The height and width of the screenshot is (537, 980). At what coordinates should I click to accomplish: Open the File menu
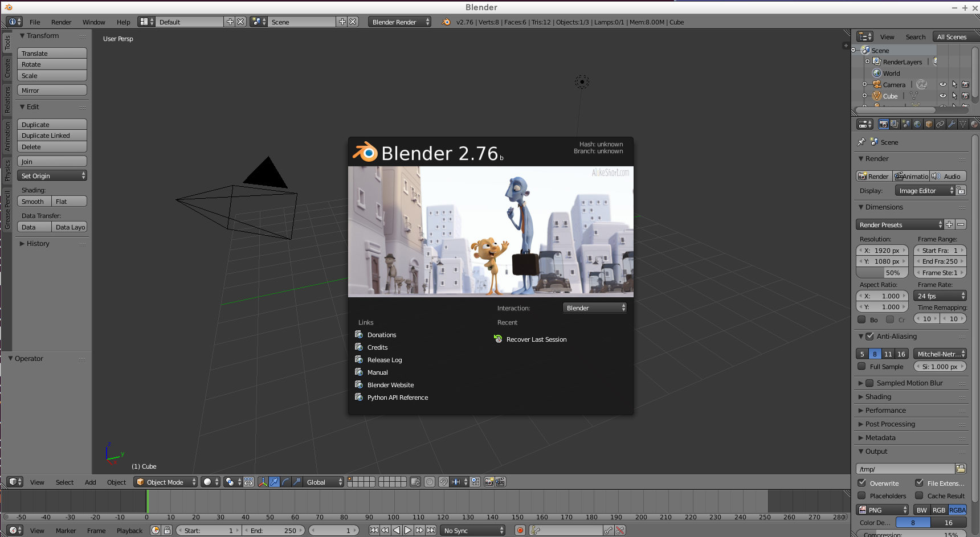35,22
